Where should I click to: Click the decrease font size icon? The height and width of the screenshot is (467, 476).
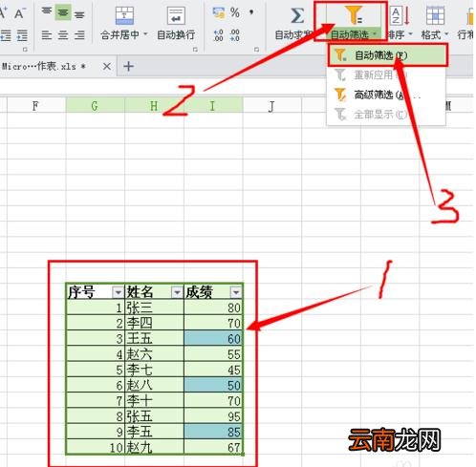(x=20, y=13)
